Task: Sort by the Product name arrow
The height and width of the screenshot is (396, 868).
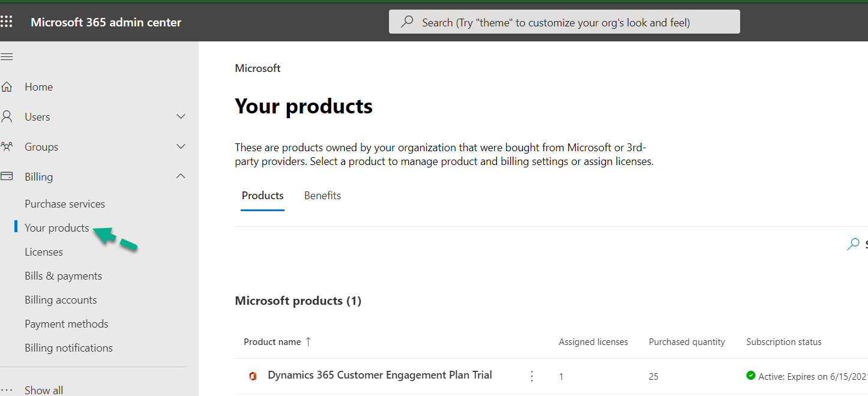Action: point(308,341)
